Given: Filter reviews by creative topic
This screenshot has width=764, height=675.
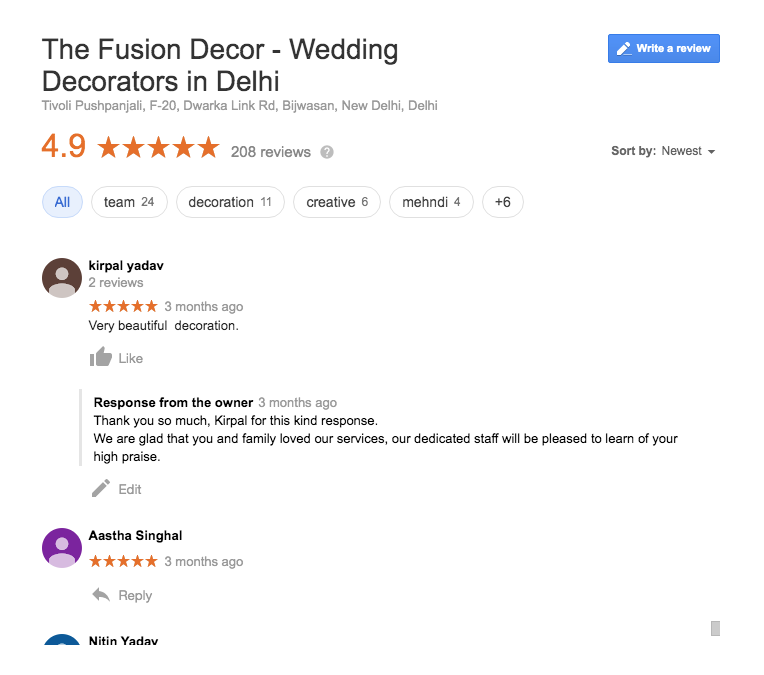Looking at the screenshot, I should coord(337,202).
